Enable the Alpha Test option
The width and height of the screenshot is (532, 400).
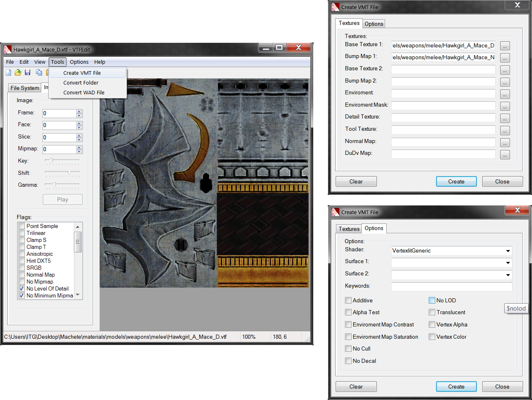(348, 312)
